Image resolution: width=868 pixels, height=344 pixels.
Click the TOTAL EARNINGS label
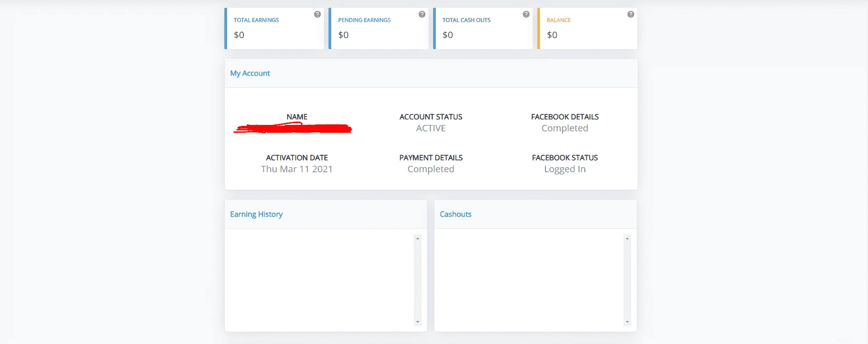[256, 20]
